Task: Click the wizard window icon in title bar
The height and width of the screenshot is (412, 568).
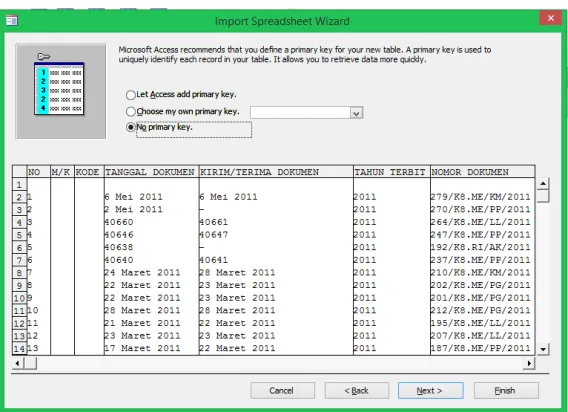Action: pos(12,21)
